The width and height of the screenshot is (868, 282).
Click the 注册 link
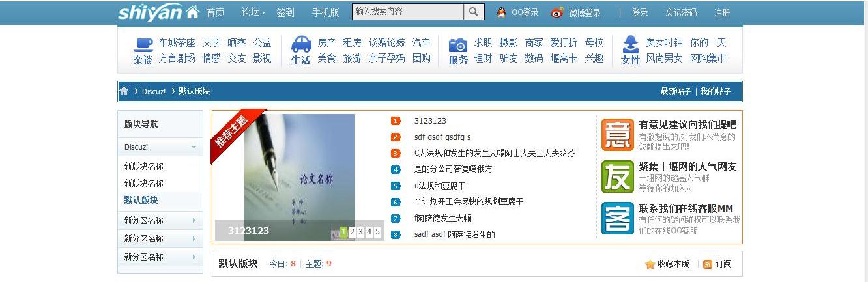(722, 12)
